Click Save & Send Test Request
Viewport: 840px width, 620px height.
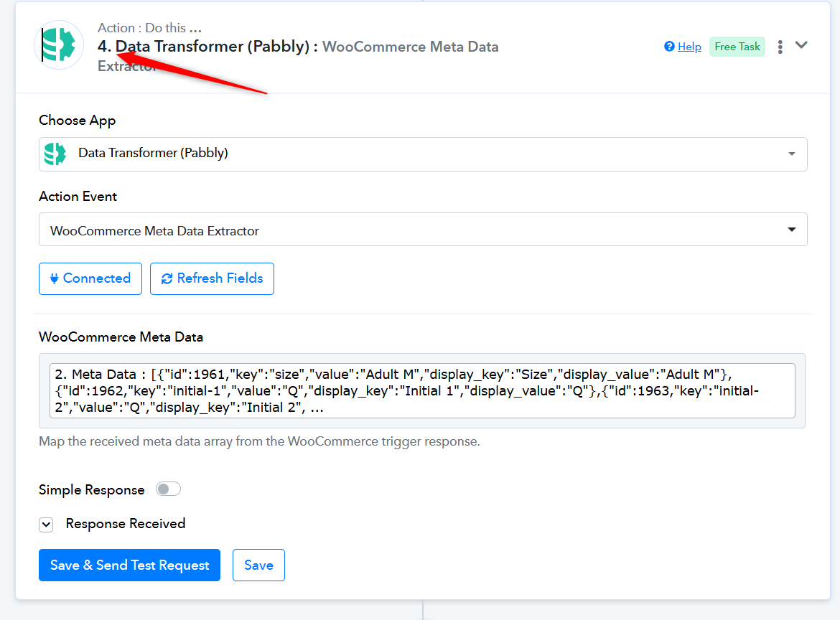pos(130,565)
